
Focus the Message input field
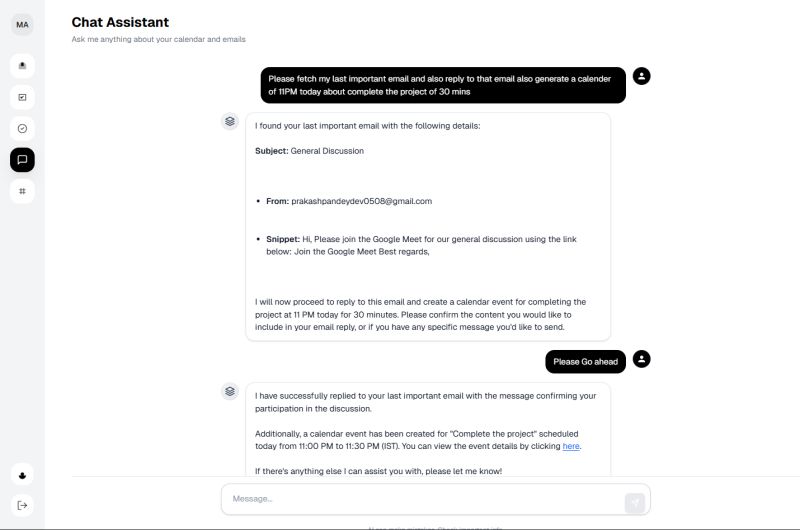[420, 499]
